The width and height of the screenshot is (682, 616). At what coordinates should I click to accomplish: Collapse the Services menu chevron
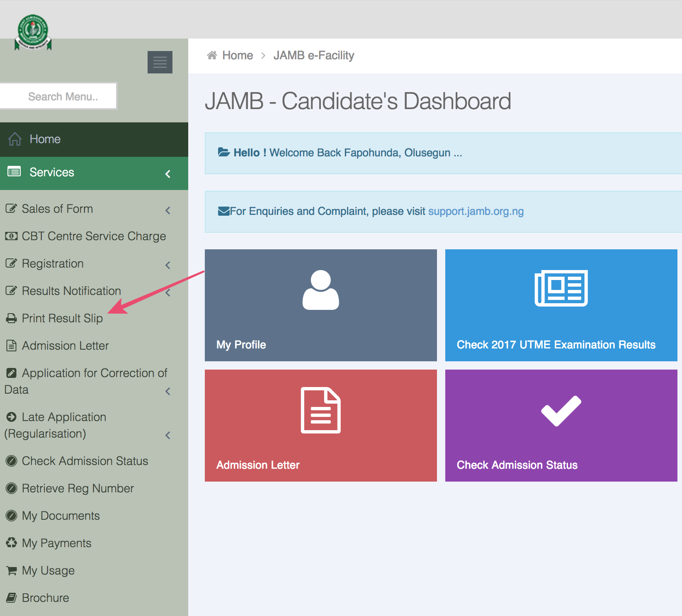pyautogui.click(x=168, y=174)
